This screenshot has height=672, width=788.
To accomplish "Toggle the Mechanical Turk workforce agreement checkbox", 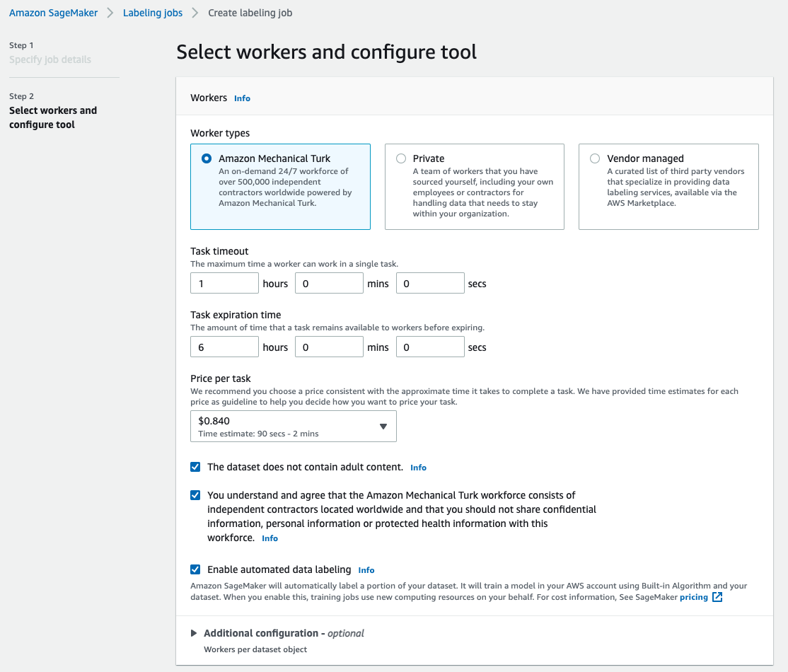I will 195,495.
